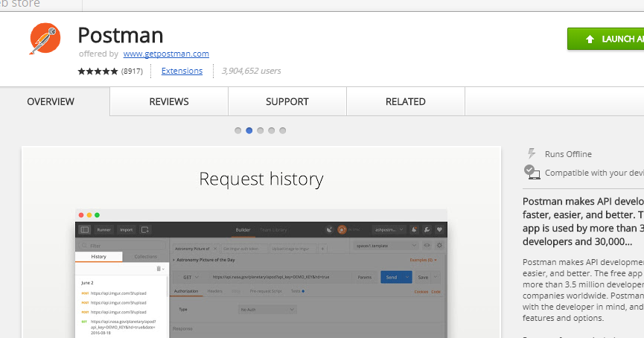Select the Tests request tab

(297, 291)
